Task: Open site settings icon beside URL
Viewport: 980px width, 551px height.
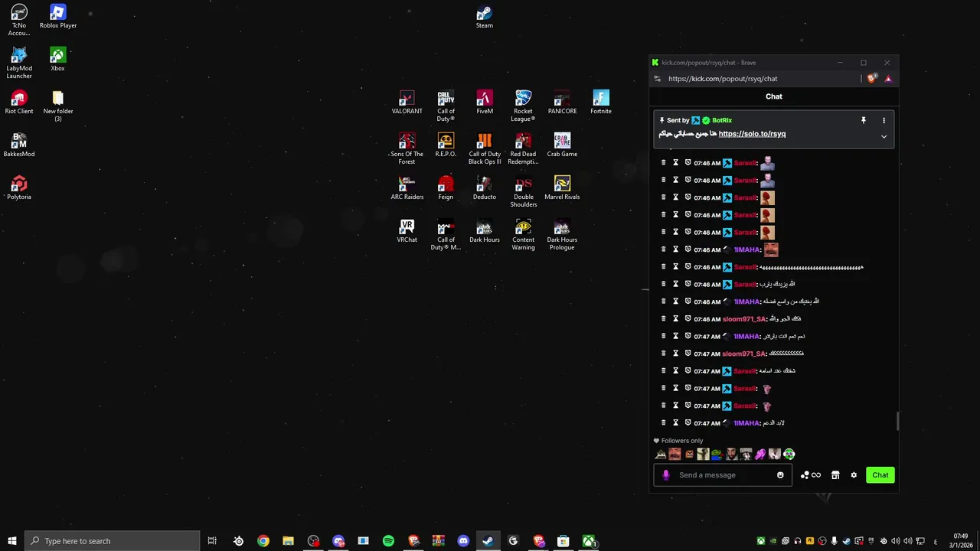Action: point(657,79)
